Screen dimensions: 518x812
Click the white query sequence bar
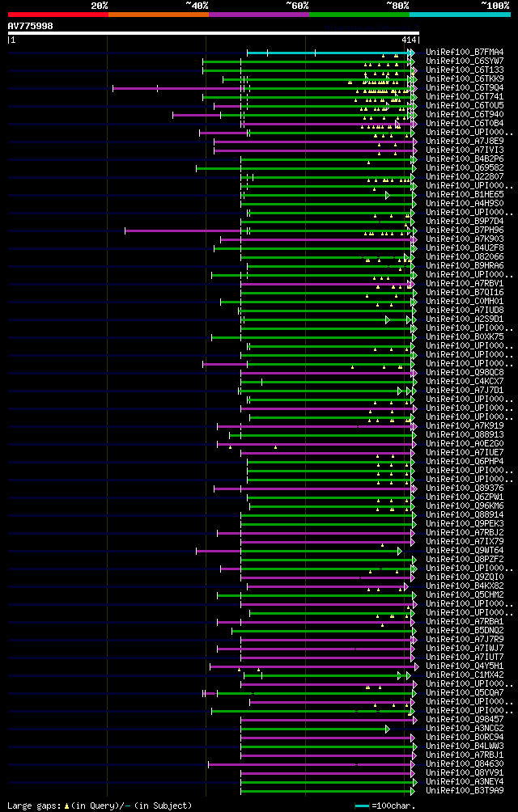click(x=214, y=33)
